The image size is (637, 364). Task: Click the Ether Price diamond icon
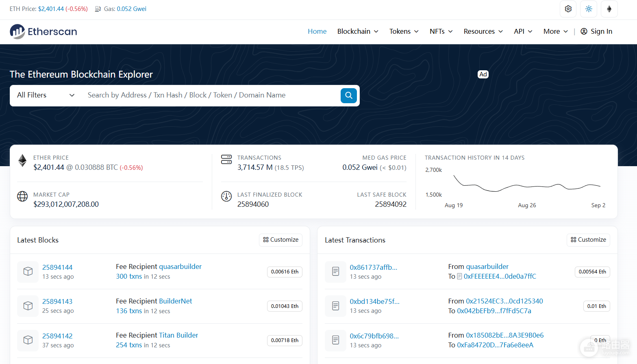point(22,160)
